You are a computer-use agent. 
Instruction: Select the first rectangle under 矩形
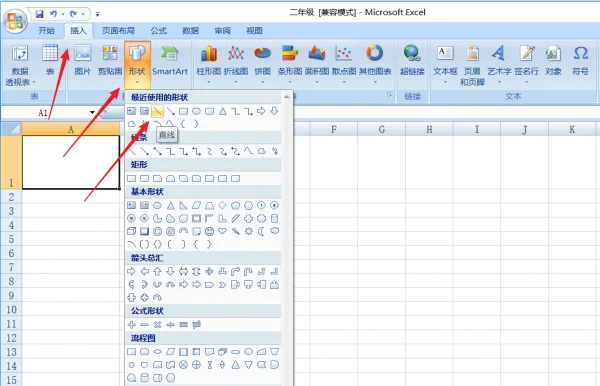click(131, 179)
